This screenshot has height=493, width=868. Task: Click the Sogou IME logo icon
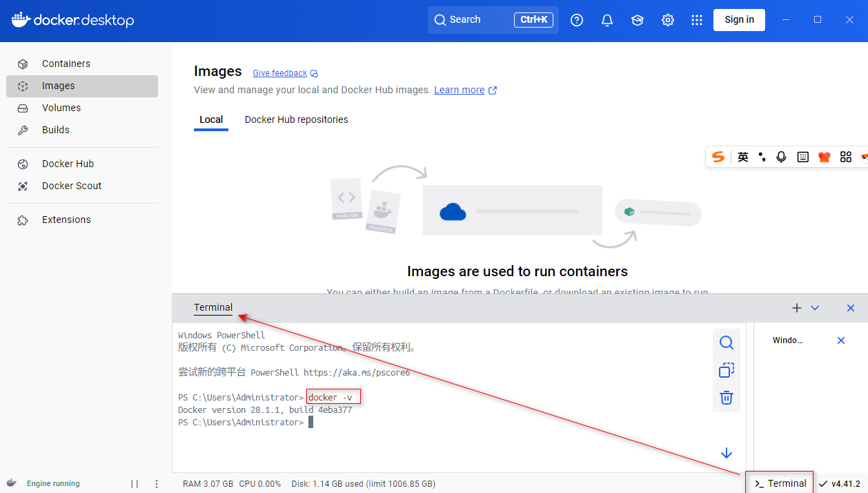click(718, 157)
